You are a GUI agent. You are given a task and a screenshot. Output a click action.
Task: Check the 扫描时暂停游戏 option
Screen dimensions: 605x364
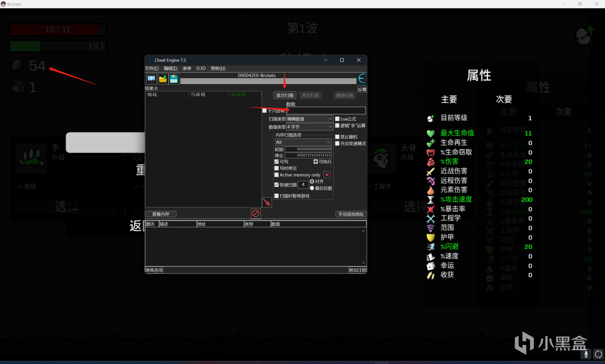pyautogui.click(x=276, y=196)
